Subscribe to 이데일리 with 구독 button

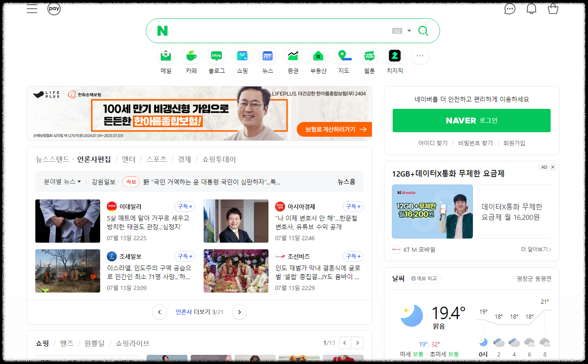pos(185,207)
